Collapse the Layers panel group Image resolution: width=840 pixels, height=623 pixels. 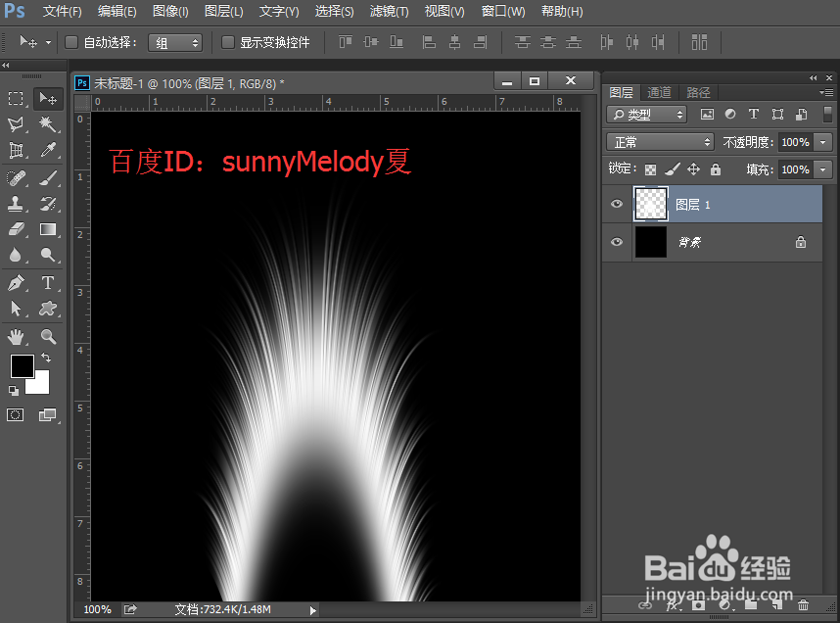(x=814, y=77)
